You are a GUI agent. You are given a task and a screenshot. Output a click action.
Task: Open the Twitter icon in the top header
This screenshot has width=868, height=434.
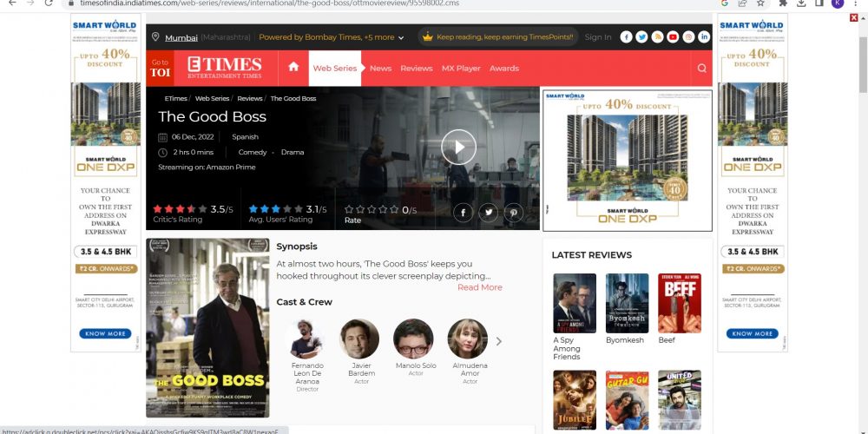[641, 37]
